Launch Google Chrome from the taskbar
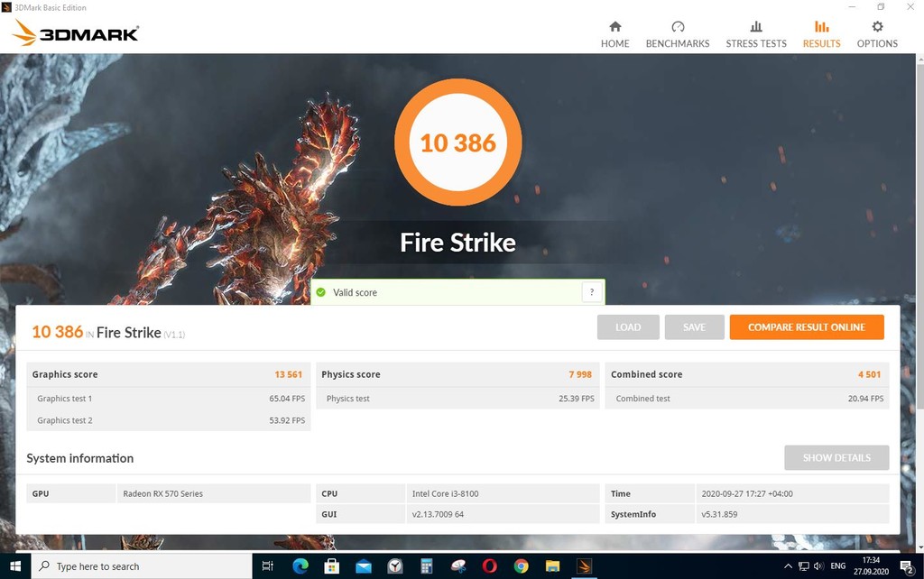Image resolution: width=924 pixels, height=579 pixels. [x=521, y=566]
